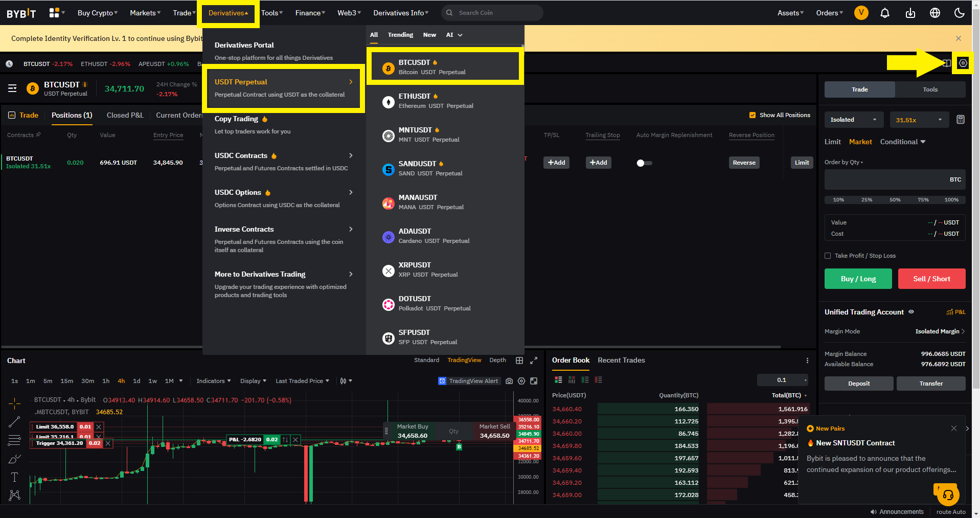Open the trading settings gear icon
Viewport: 980px width, 518px height.
963,63
